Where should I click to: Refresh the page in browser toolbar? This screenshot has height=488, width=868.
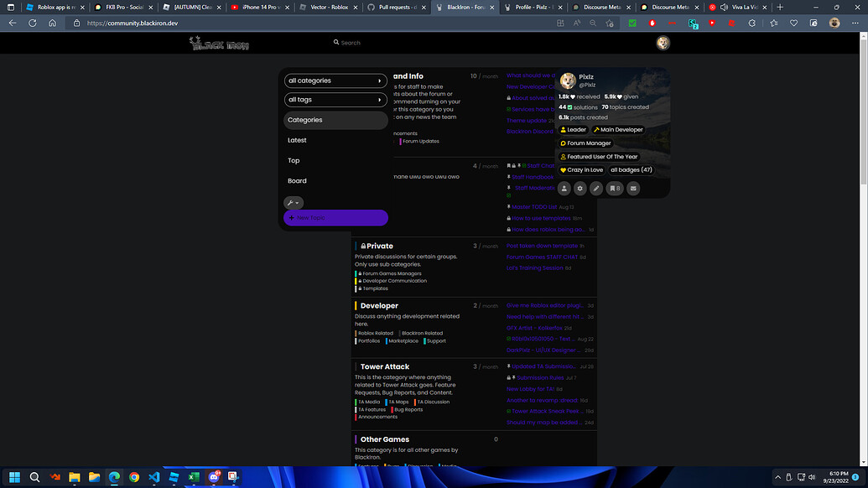click(x=32, y=23)
